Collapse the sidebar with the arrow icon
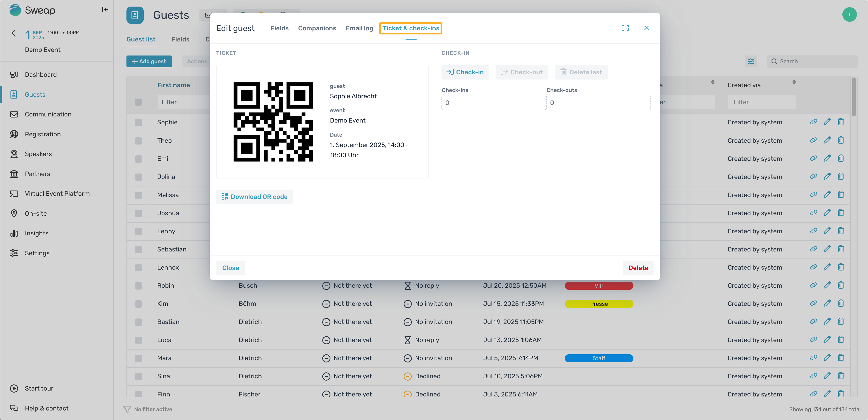The image size is (868, 420). (x=105, y=10)
